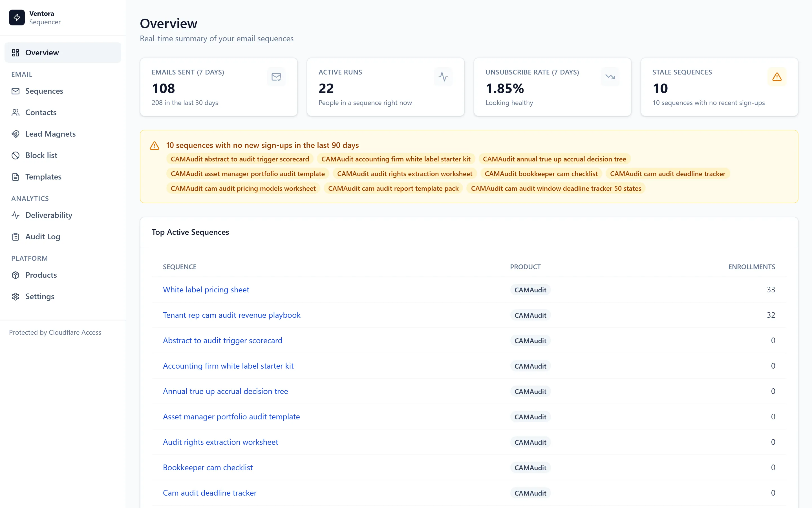This screenshot has width=812, height=508.
Task: Click the warning triangle on Stale Sequences card
Action: coord(777,77)
